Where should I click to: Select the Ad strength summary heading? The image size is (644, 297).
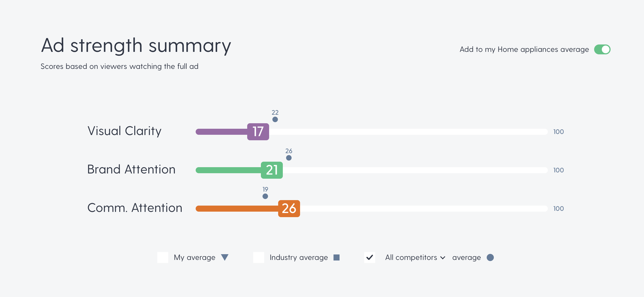(x=136, y=46)
